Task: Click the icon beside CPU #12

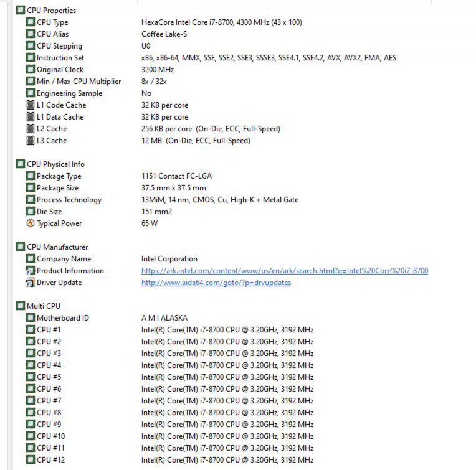Action: tap(31, 459)
